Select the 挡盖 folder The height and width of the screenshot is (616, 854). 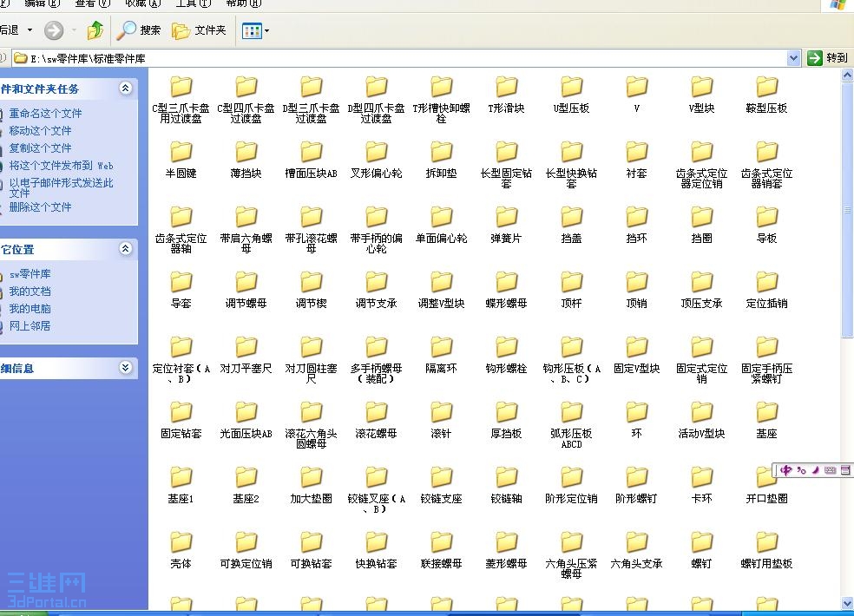pos(571,225)
